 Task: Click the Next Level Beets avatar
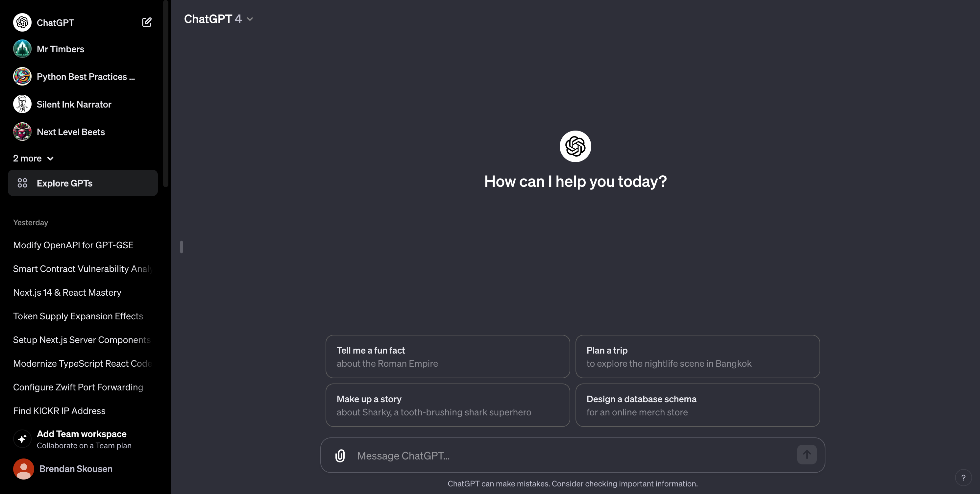(x=22, y=132)
